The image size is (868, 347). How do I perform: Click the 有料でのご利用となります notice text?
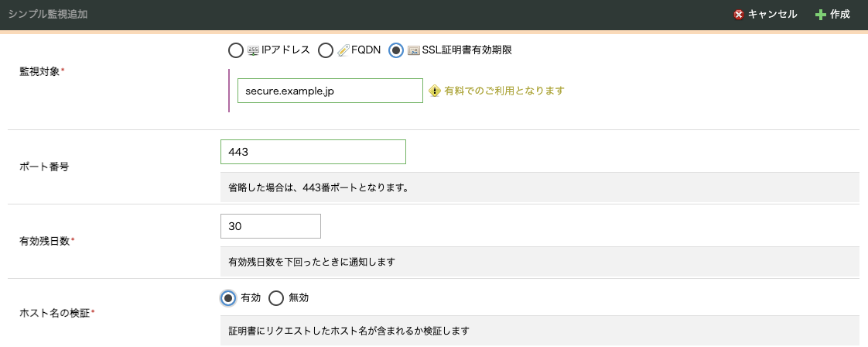tap(504, 91)
